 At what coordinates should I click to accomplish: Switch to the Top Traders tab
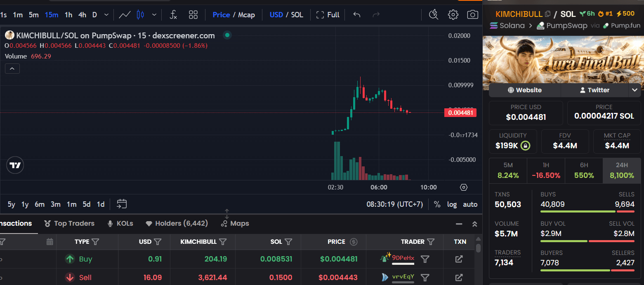[69, 224]
